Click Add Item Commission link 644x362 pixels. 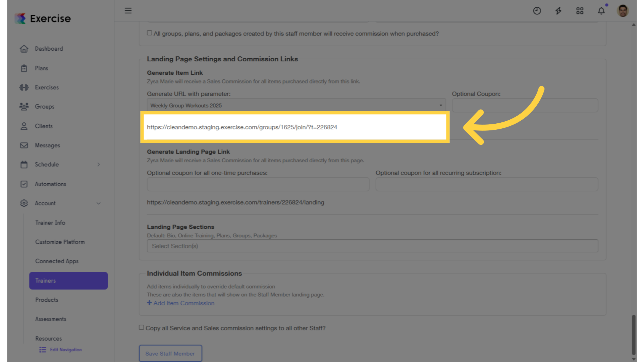tap(181, 303)
